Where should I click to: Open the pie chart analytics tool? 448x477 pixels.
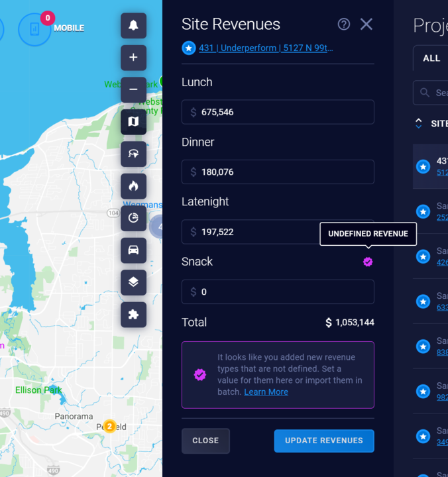tap(133, 218)
